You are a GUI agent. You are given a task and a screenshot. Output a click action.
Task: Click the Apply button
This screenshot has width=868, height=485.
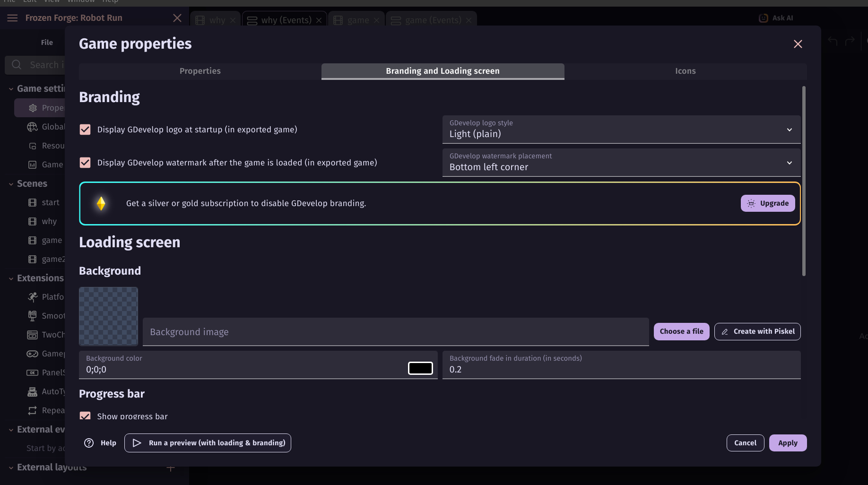788,443
